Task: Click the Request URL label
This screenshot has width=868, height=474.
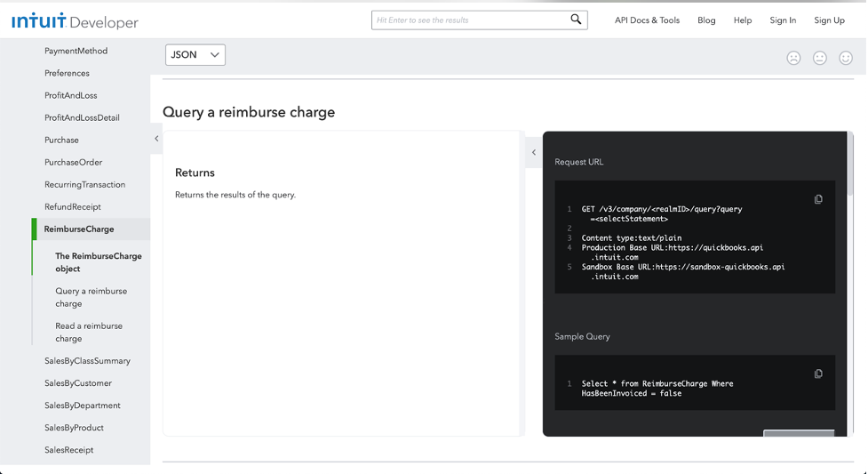Action: [578, 162]
